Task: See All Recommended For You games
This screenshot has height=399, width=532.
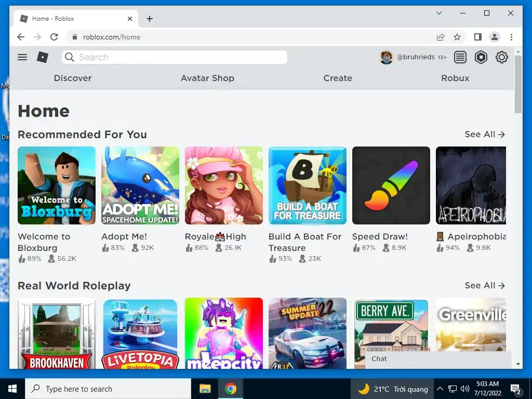Action: [485, 135]
